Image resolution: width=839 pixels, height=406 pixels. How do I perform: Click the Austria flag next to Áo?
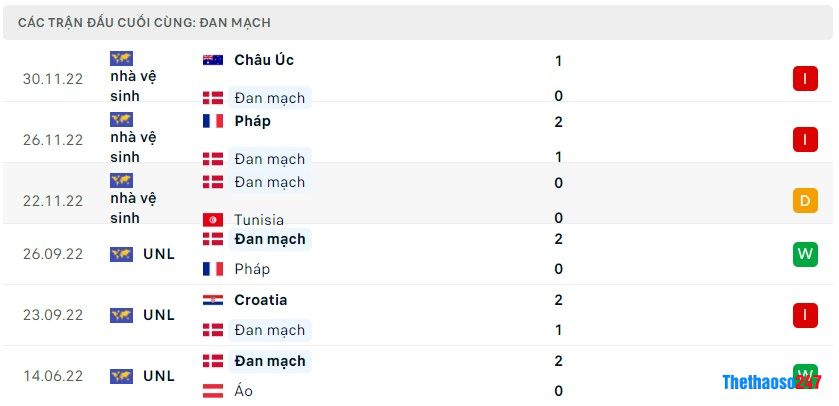(212, 391)
